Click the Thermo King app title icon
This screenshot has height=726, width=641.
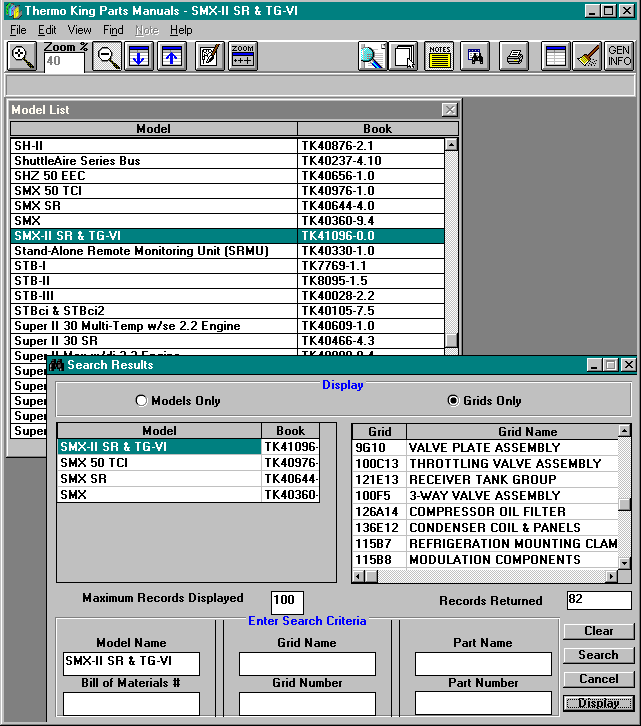(x=14, y=11)
